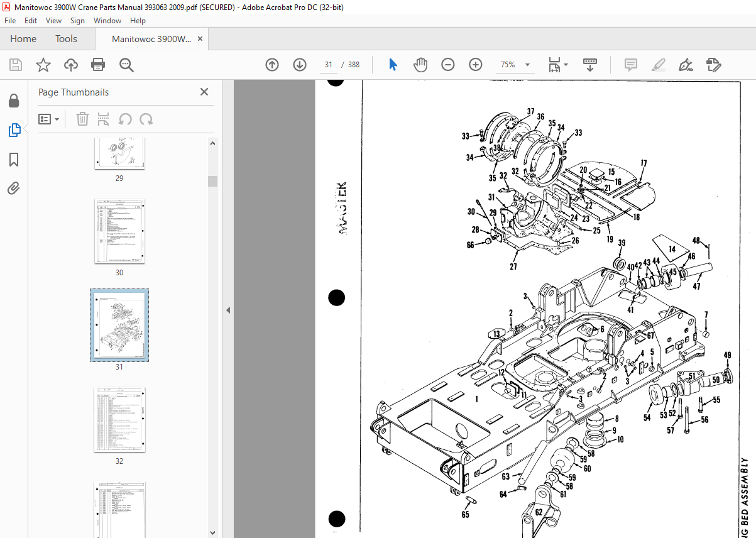Collapse the navigation pane arrow
The image size is (756, 538).
pos(228,310)
